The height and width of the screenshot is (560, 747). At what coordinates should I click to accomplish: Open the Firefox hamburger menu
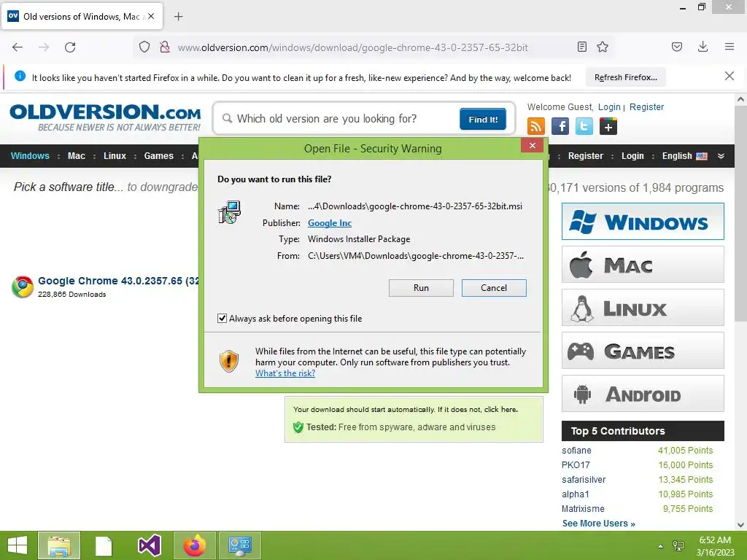pos(729,47)
